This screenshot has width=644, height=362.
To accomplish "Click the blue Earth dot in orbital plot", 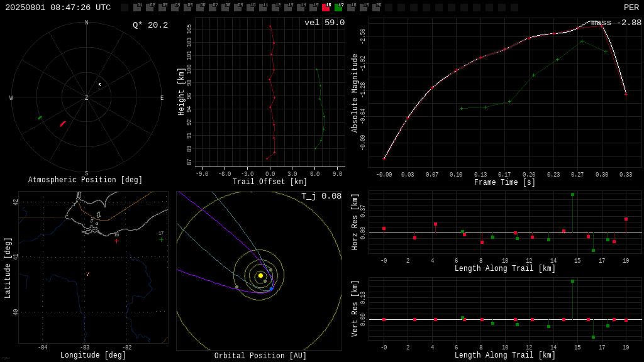I will (271, 289).
